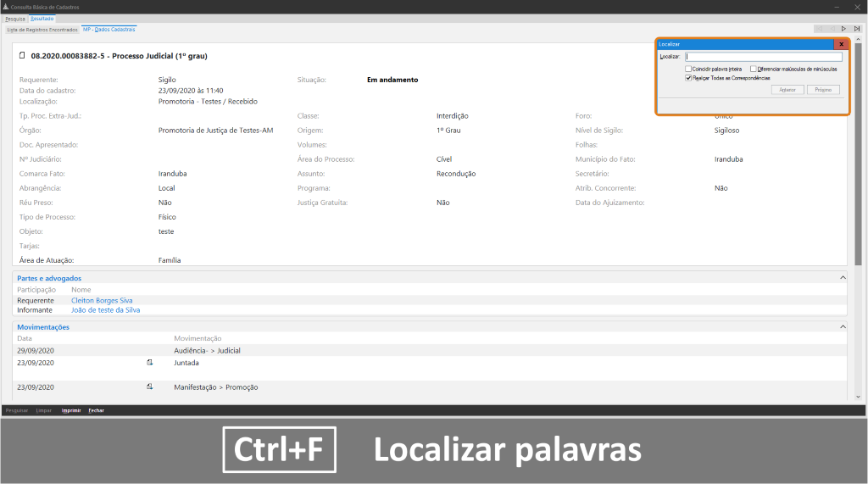Click the '1º Grau' origin value
This screenshot has height=484, width=868.
point(448,131)
